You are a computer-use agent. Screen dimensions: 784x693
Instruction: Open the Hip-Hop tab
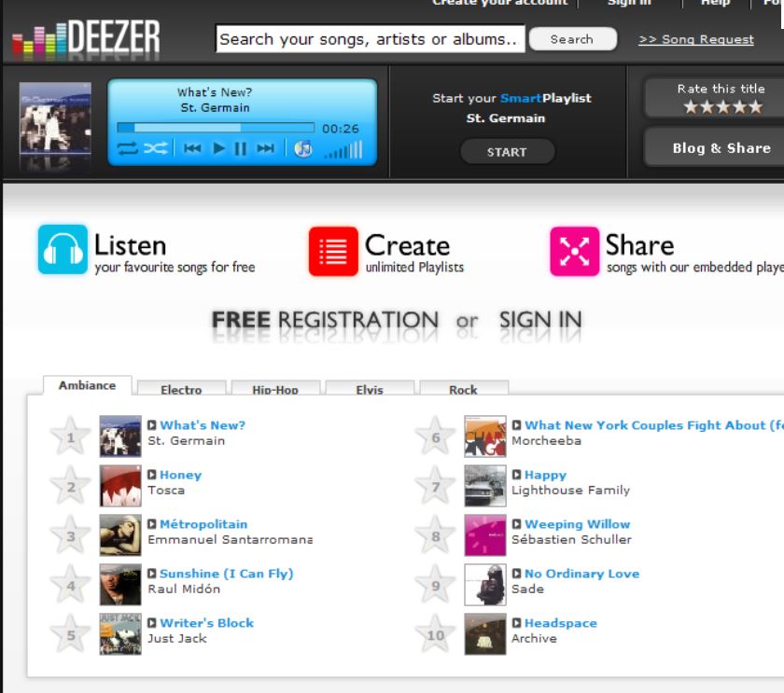coord(275,388)
